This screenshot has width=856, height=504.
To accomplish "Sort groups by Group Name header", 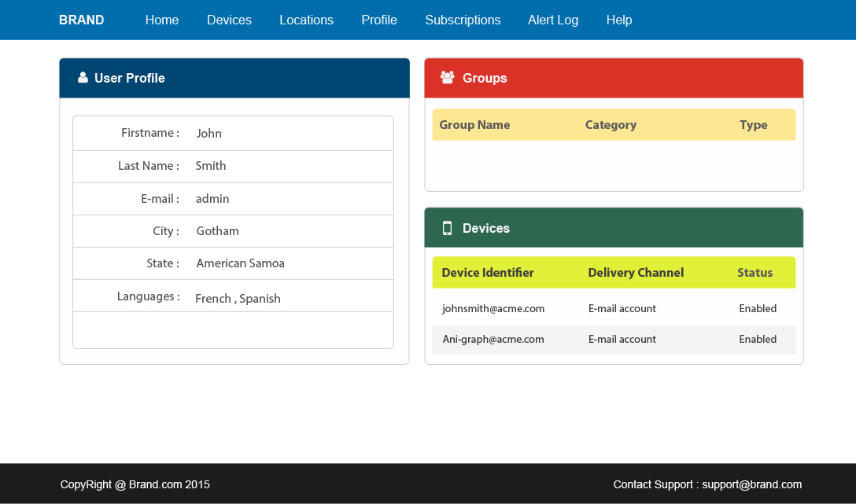I will [x=474, y=125].
